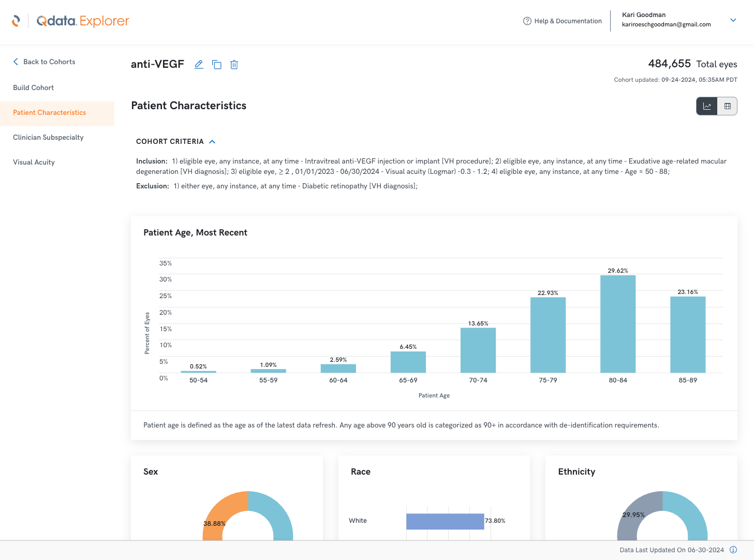Collapse the Cohort Criteria section

(x=212, y=141)
